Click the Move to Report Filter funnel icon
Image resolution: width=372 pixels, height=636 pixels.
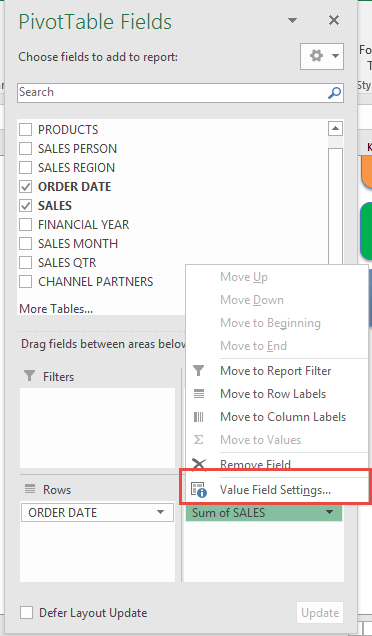click(199, 371)
